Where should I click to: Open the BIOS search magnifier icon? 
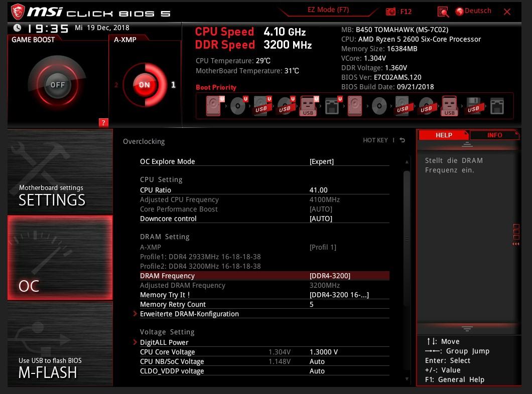pos(443,12)
